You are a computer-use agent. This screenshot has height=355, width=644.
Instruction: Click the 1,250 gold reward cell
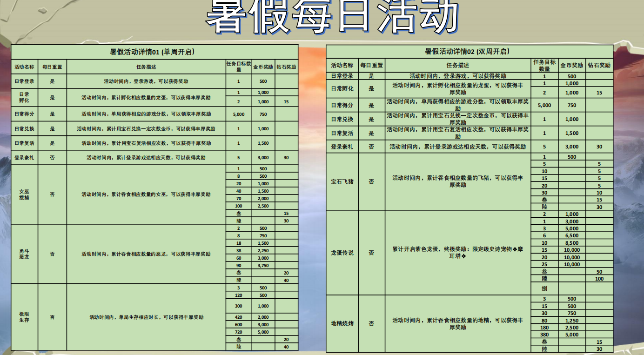coord(571,321)
